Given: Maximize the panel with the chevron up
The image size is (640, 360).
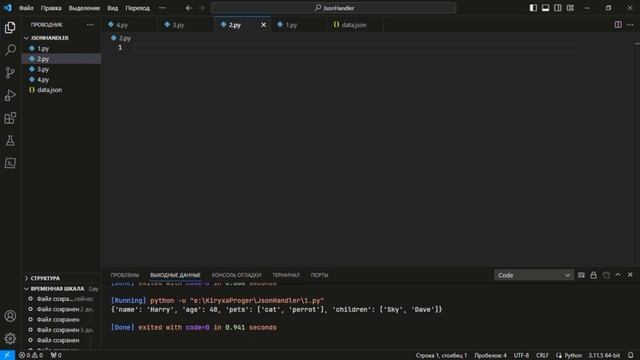Looking at the screenshot, I should 618,275.
